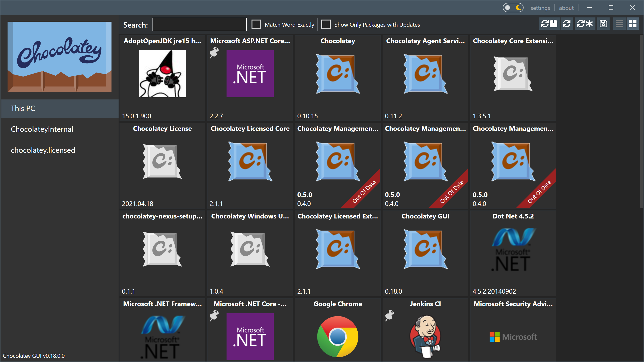This screenshot has height=362, width=644.
Task: Click the export packages save icon
Action: coord(603,24)
